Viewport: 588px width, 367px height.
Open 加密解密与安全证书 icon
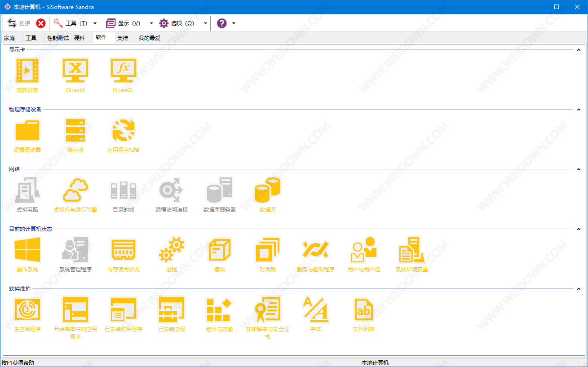click(268, 310)
